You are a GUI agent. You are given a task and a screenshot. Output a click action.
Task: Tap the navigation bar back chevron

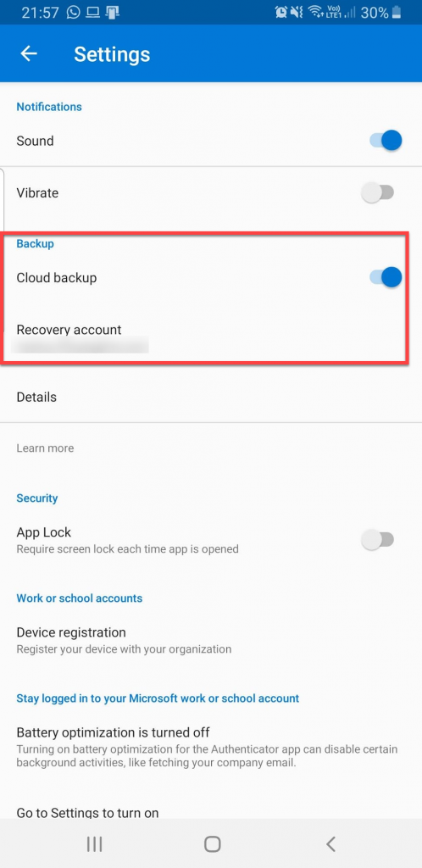[x=330, y=843]
